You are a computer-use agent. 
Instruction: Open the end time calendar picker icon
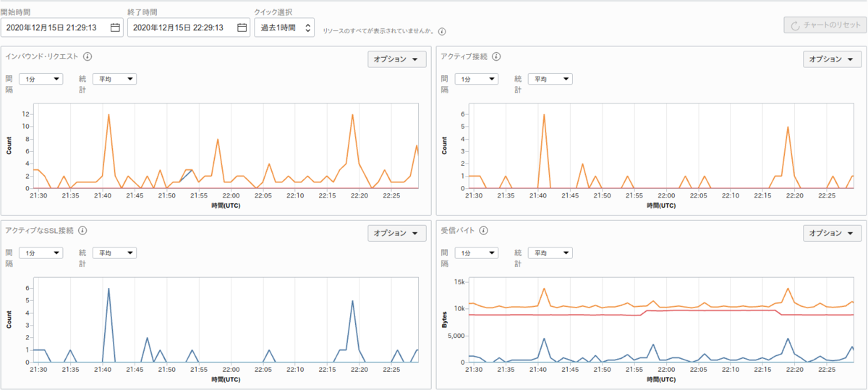point(242,27)
